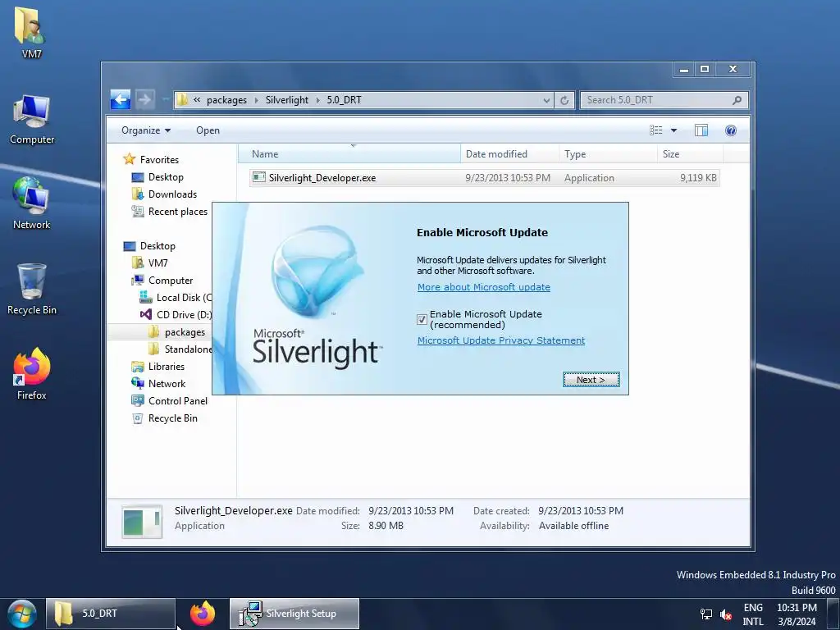Image resolution: width=840 pixels, height=630 pixels.
Task: Expand the address bar history dropdown
Action: click(546, 100)
